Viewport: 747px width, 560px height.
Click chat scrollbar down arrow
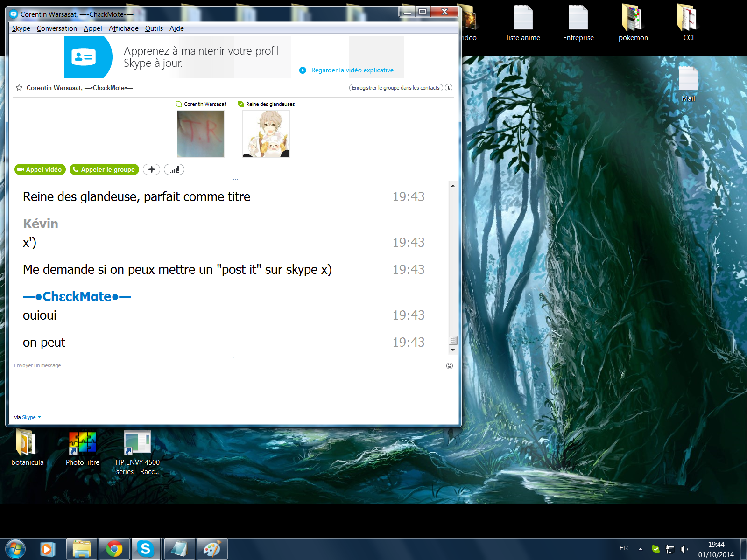pyautogui.click(x=453, y=350)
